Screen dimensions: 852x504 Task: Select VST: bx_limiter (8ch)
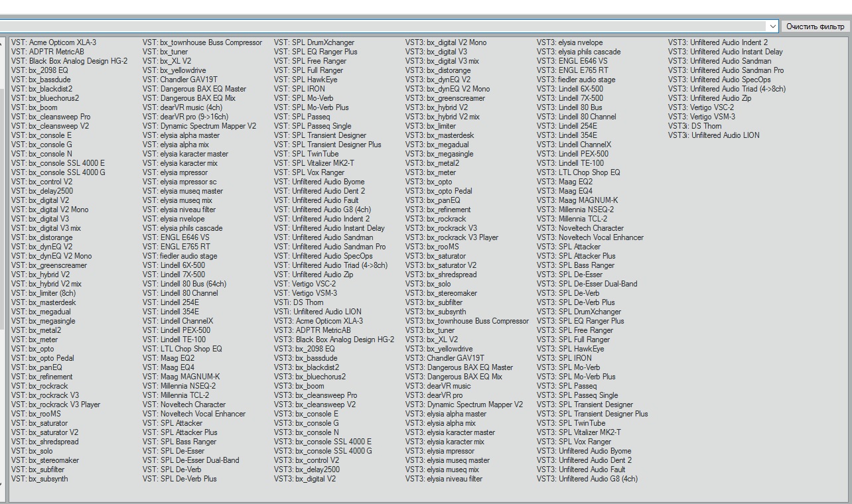(x=44, y=293)
